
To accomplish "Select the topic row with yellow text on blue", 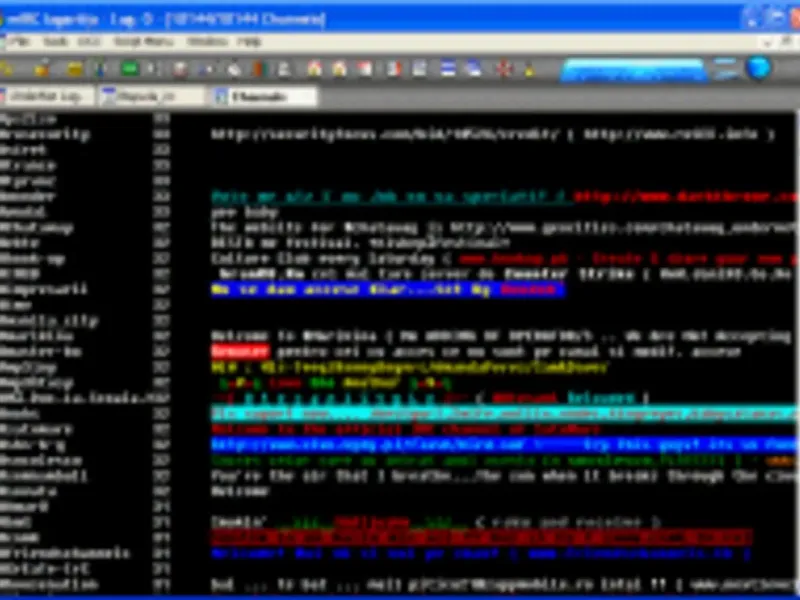I will pos(388,290).
